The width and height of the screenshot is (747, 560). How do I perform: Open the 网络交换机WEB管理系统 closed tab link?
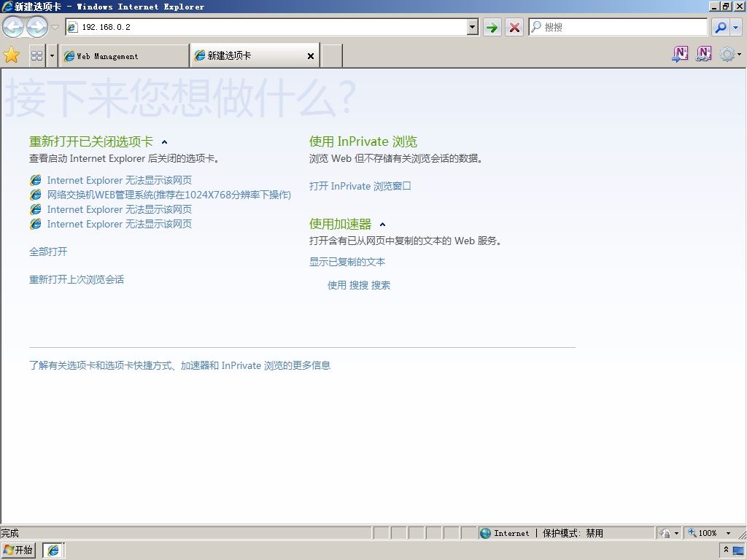point(169,195)
